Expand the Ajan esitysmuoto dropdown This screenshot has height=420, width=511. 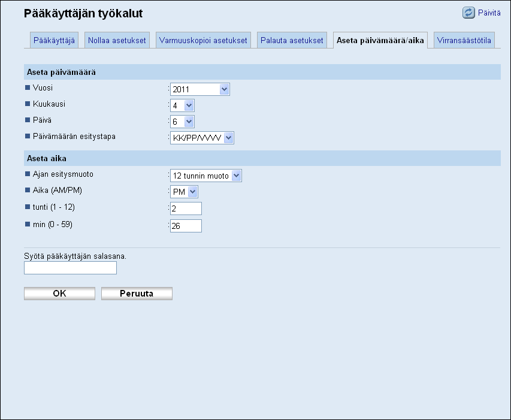(205, 176)
